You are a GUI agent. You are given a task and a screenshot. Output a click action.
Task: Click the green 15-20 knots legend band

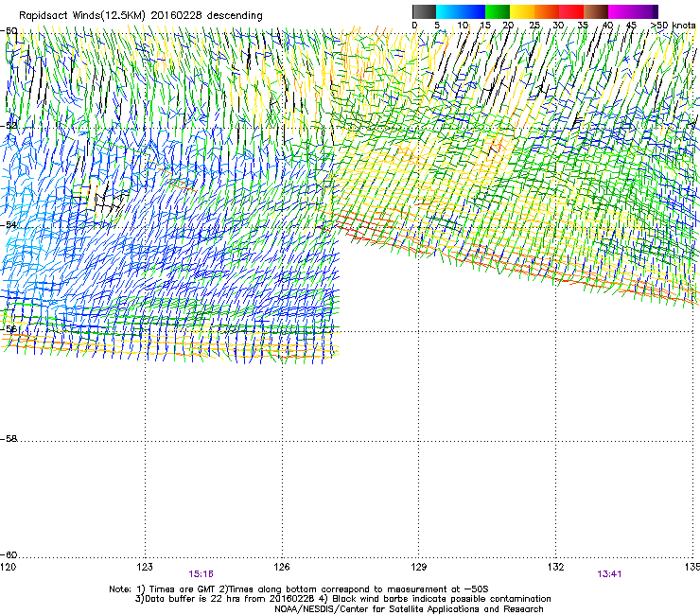[498, 11]
